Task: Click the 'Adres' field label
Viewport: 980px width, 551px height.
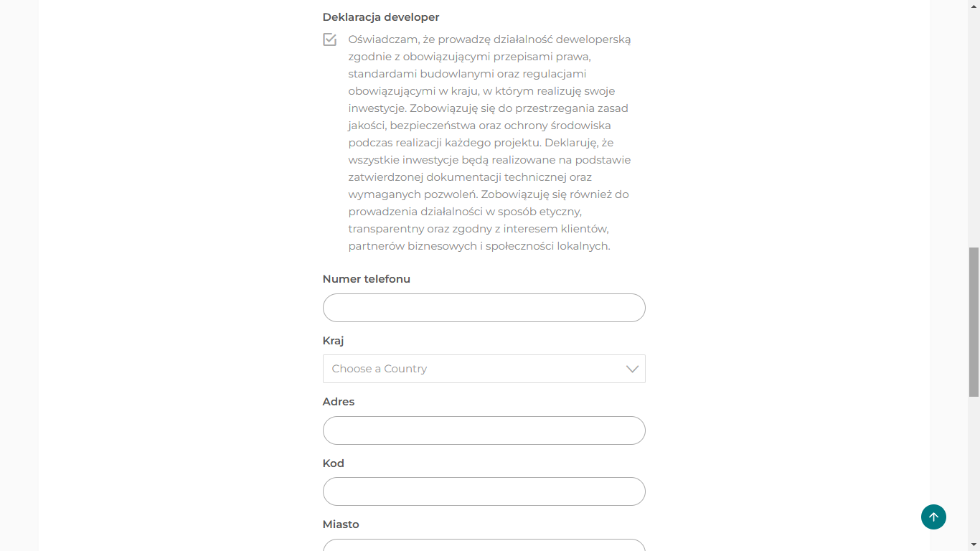Action: point(339,402)
